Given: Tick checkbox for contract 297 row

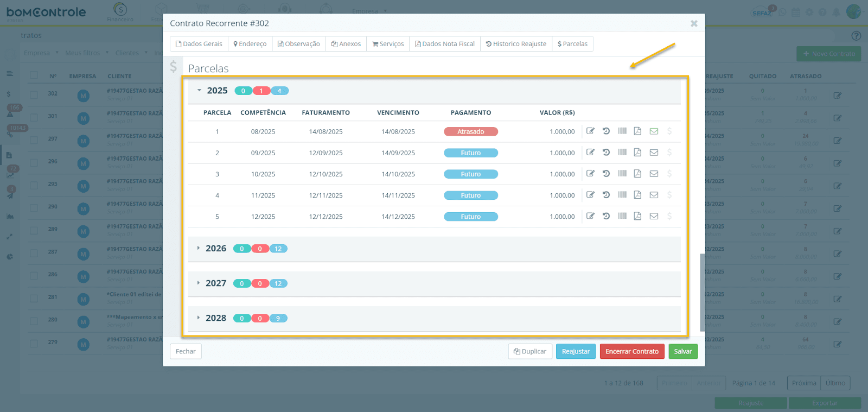Looking at the screenshot, I should point(34,140).
